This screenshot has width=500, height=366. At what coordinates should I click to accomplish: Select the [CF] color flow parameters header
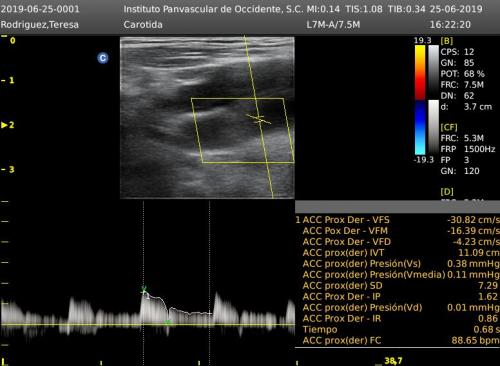point(449,127)
